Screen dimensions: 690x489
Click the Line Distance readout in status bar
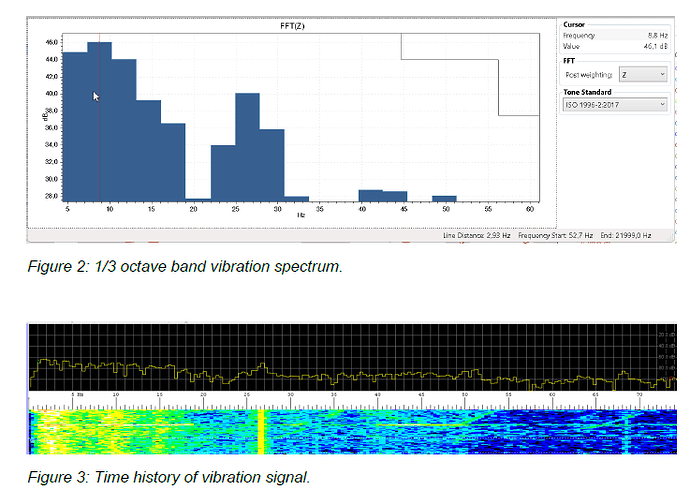click(476, 235)
